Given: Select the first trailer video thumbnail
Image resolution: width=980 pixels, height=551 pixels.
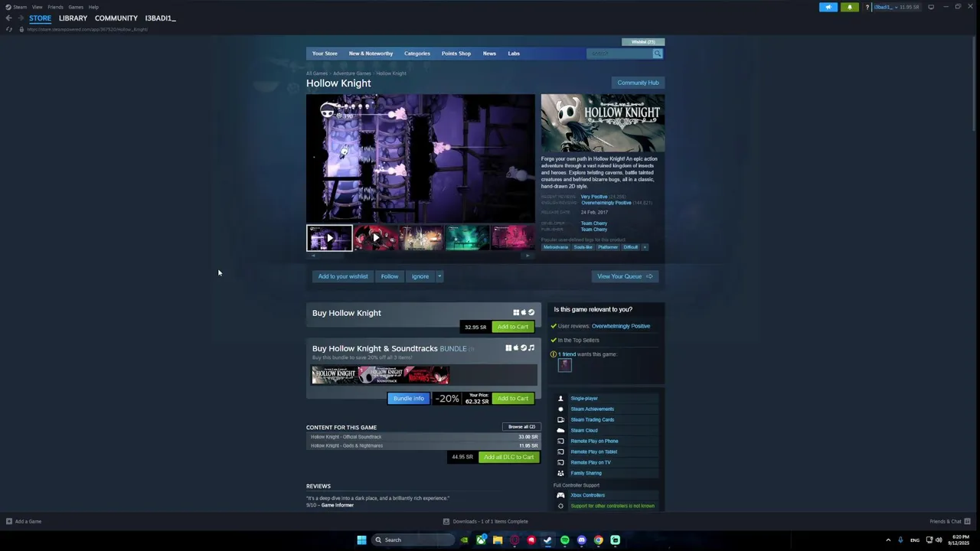Looking at the screenshot, I should [329, 238].
